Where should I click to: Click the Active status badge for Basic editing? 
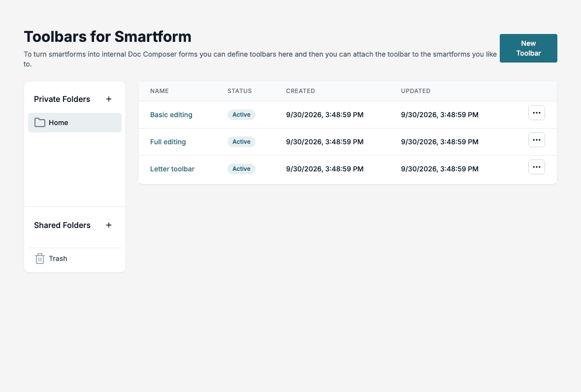tap(241, 115)
